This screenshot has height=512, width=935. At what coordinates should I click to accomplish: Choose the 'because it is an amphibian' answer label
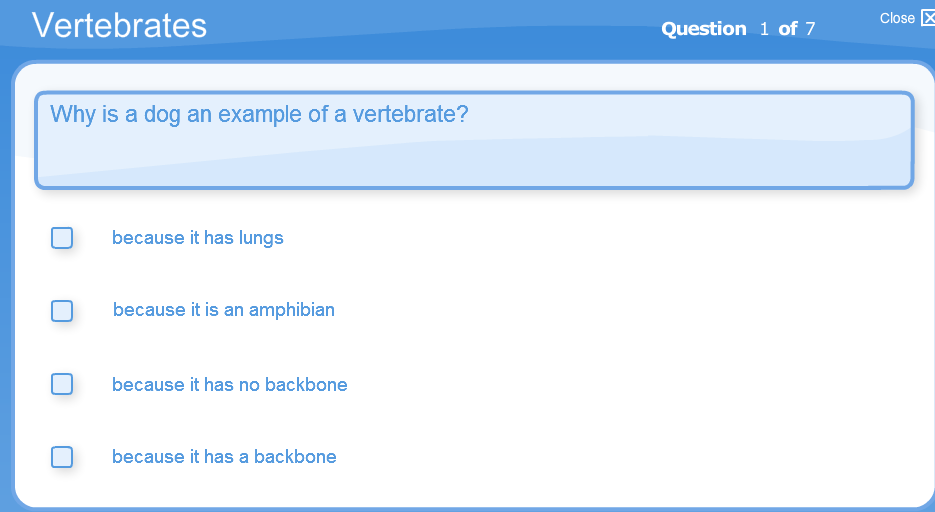pos(224,310)
